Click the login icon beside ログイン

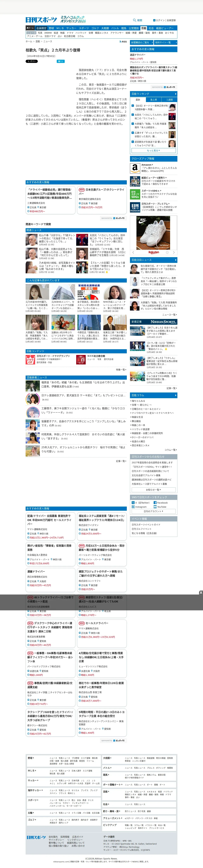[154, 20]
